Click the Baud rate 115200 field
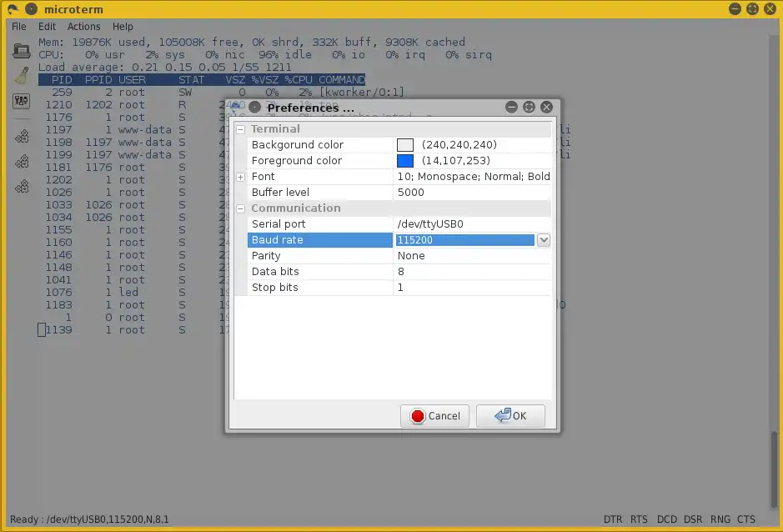The width and height of the screenshot is (783, 532). tap(465, 240)
